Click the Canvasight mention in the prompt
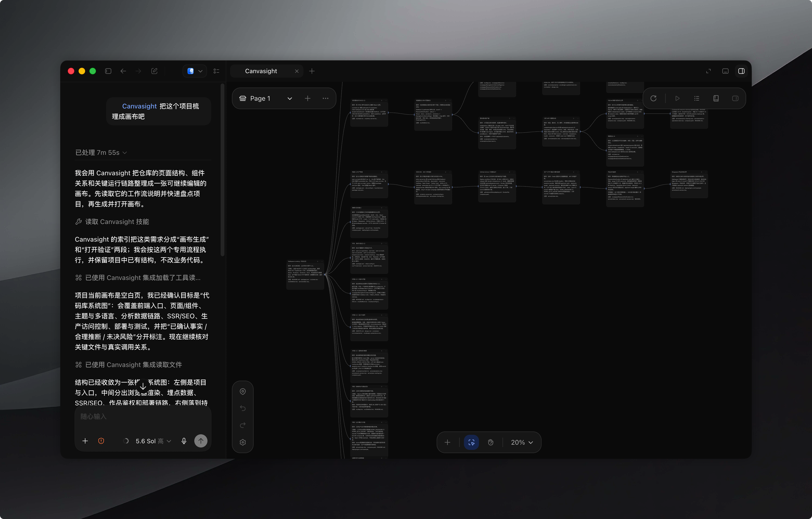This screenshot has height=519, width=812. [x=139, y=106]
